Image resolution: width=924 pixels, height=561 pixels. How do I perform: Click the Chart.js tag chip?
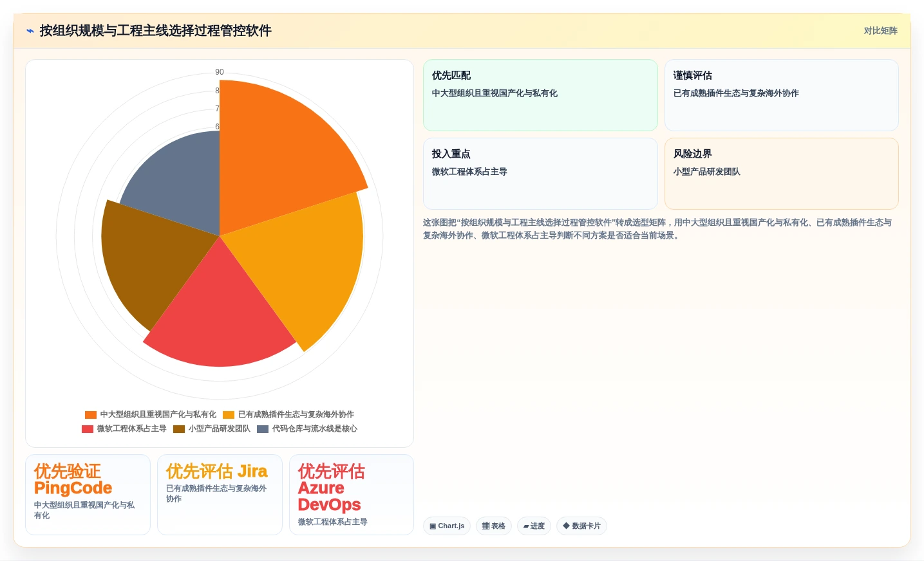[x=447, y=526]
